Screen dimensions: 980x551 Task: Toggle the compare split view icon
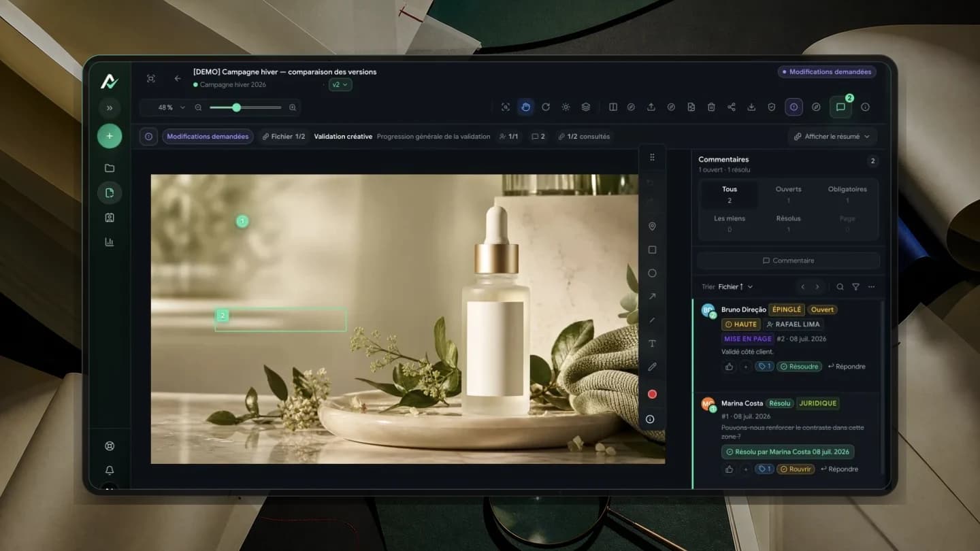pos(613,107)
